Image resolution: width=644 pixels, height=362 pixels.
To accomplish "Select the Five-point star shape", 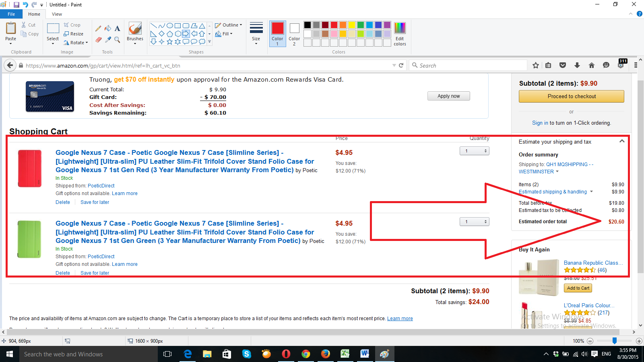I will click(169, 41).
